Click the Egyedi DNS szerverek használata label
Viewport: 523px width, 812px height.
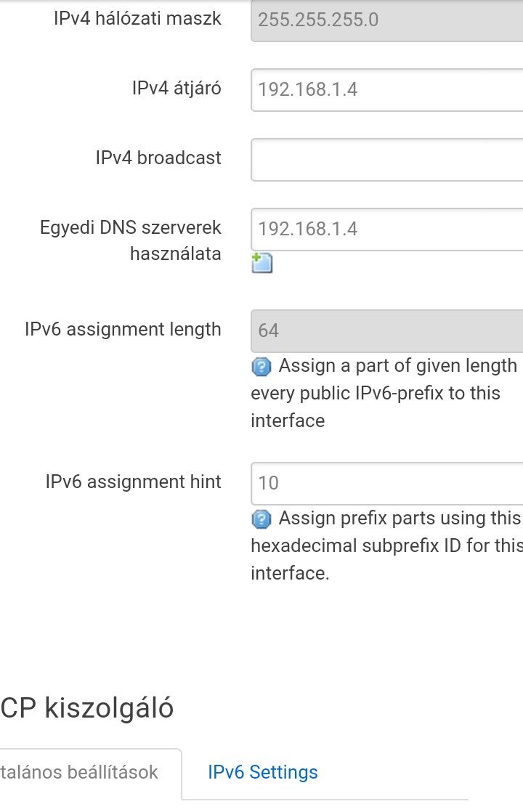131,241
